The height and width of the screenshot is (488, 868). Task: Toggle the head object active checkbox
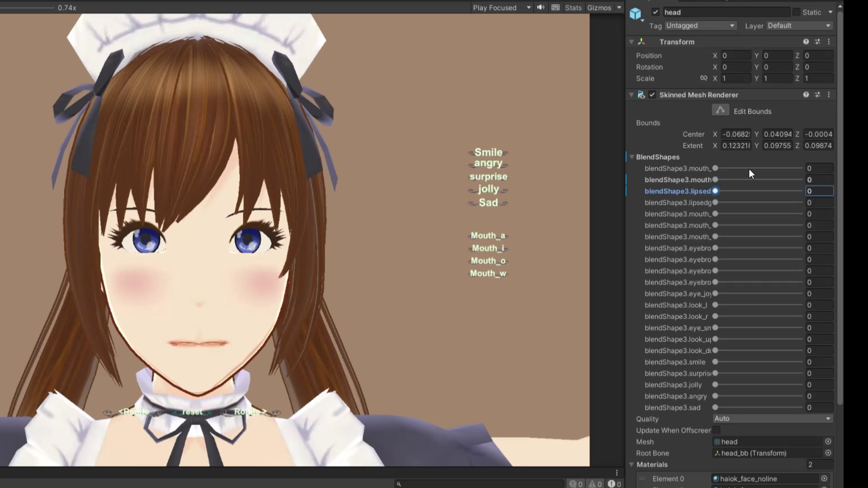[x=655, y=12]
